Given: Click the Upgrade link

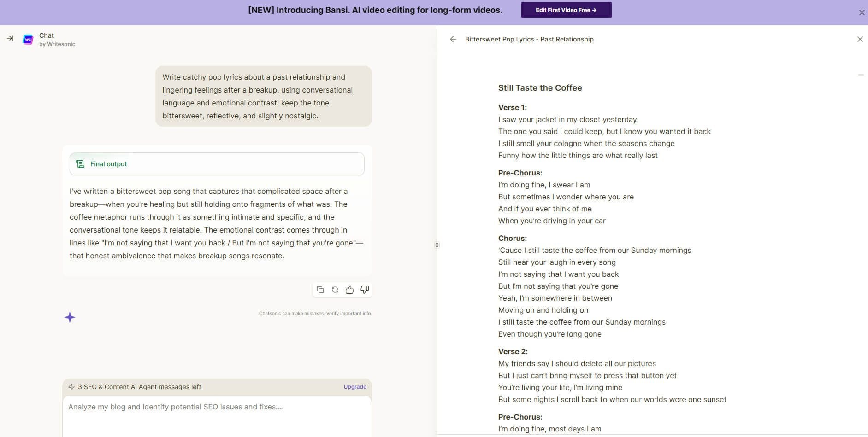Looking at the screenshot, I should click(355, 387).
